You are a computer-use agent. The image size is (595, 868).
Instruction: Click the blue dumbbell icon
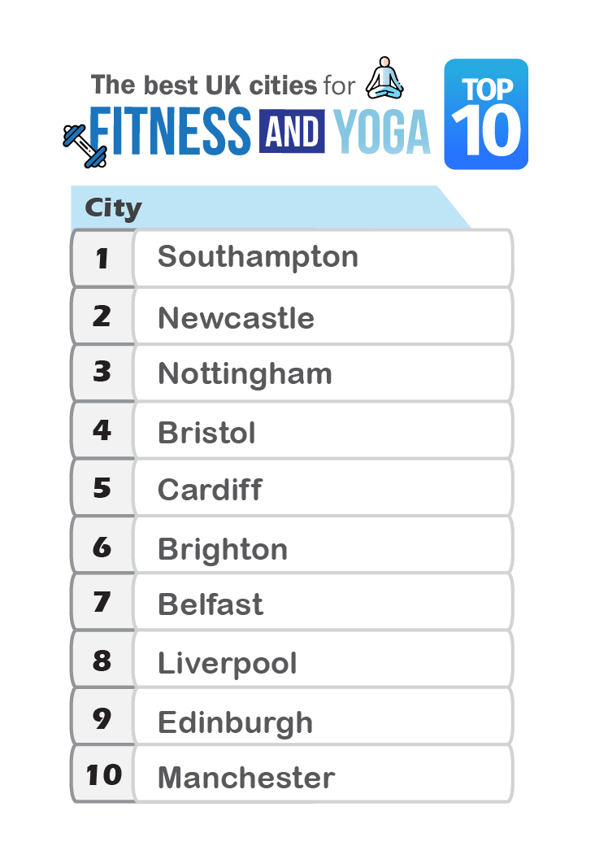pyautogui.click(x=85, y=146)
